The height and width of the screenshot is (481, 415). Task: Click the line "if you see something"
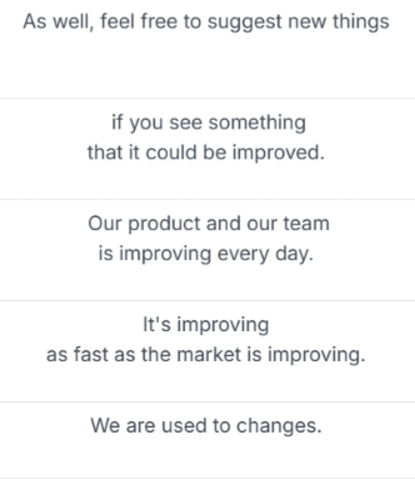click(x=209, y=123)
